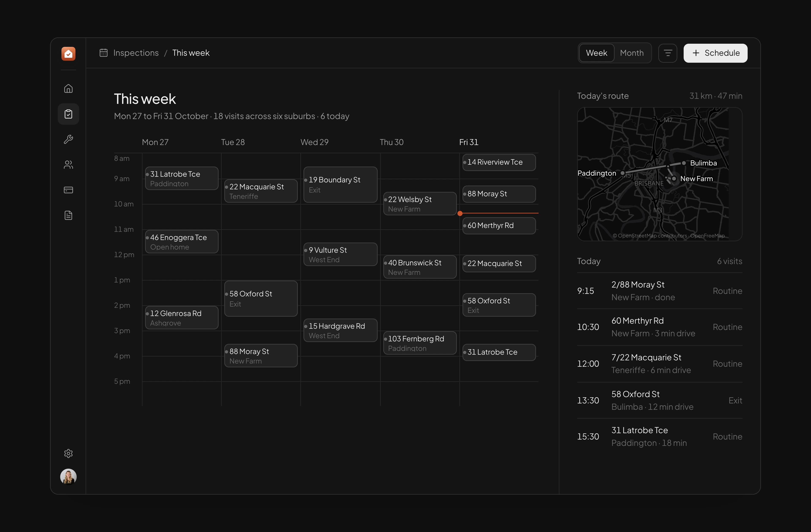
Task: Switch to Month view
Action: (x=631, y=53)
